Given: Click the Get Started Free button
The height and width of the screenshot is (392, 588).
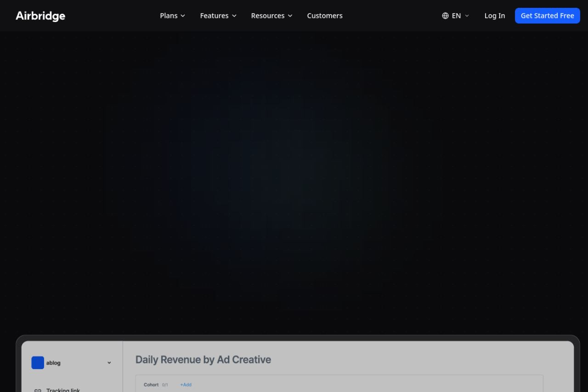Looking at the screenshot, I should pos(548,16).
